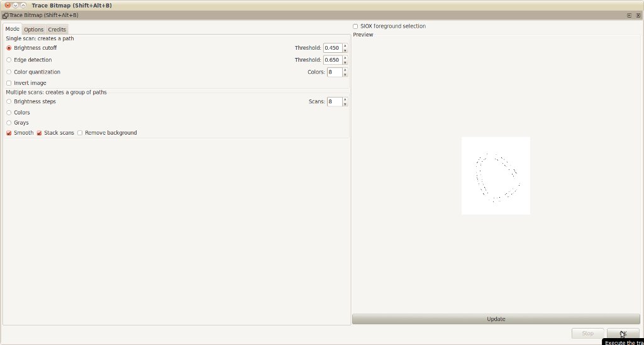
Task: Select the Grays radio button
Action: (x=9, y=123)
